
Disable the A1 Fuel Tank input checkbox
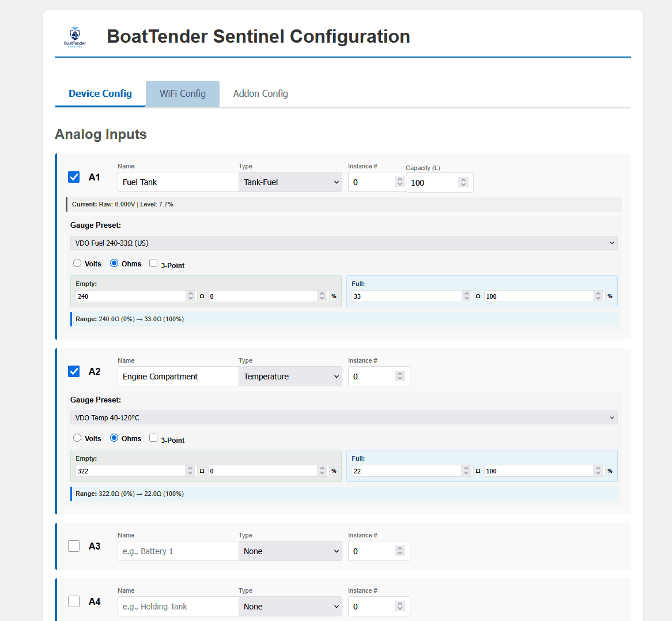tap(74, 177)
